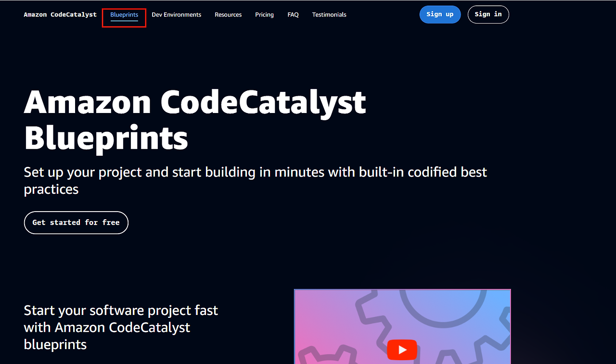Click the YouTube play button on the video

[402, 350]
